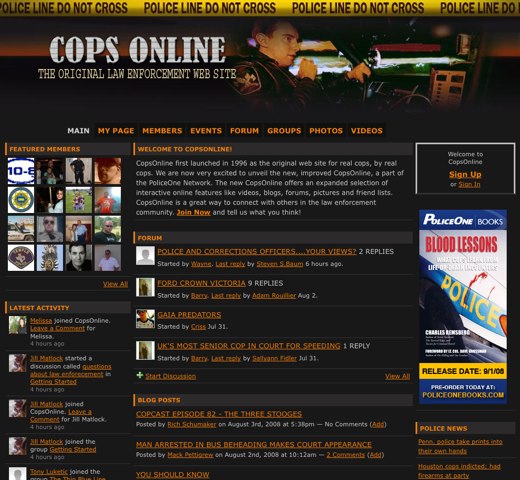Open the black-and-white portrait member thumbnail
Viewport: 520px width, 480px height.
point(79,258)
